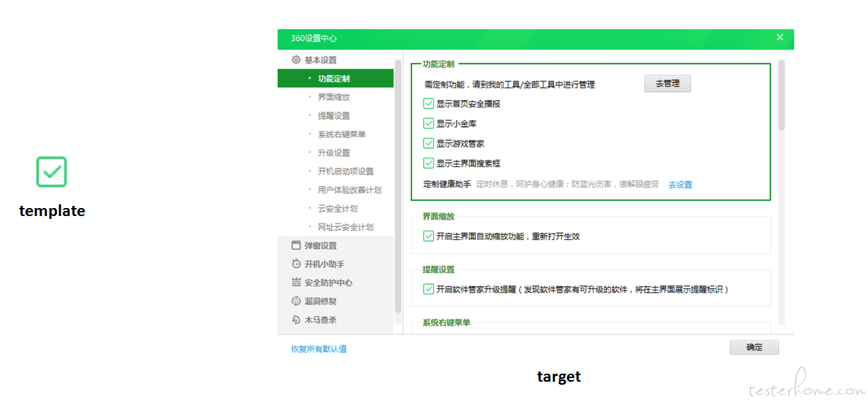868x408 pixels.
Task: Open the 去设置 link
Action: [680, 185]
